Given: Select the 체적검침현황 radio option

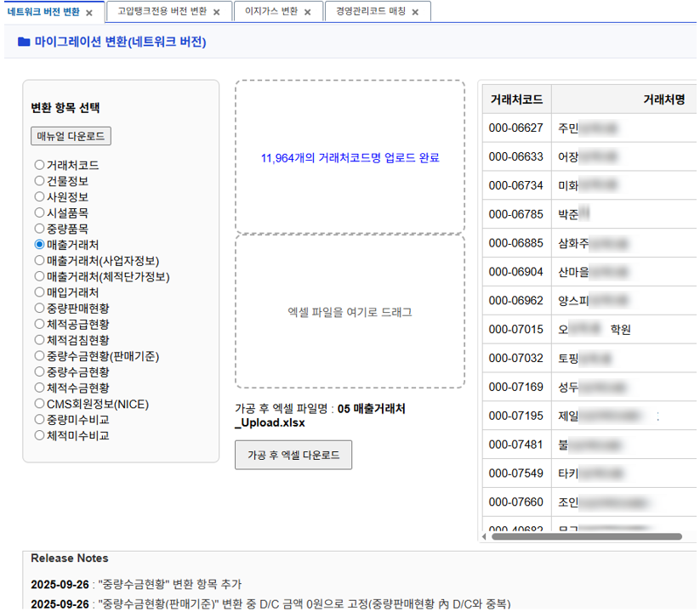Looking at the screenshot, I should pyautogui.click(x=39, y=340).
